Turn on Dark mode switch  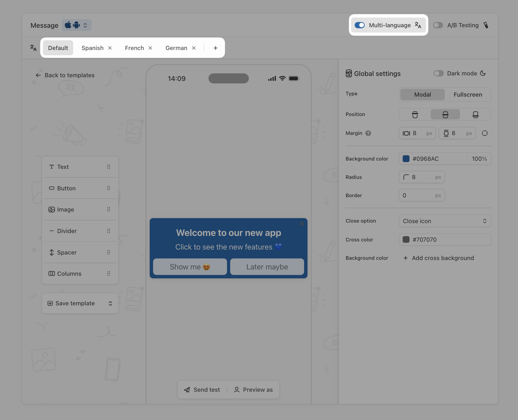point(438,74)
